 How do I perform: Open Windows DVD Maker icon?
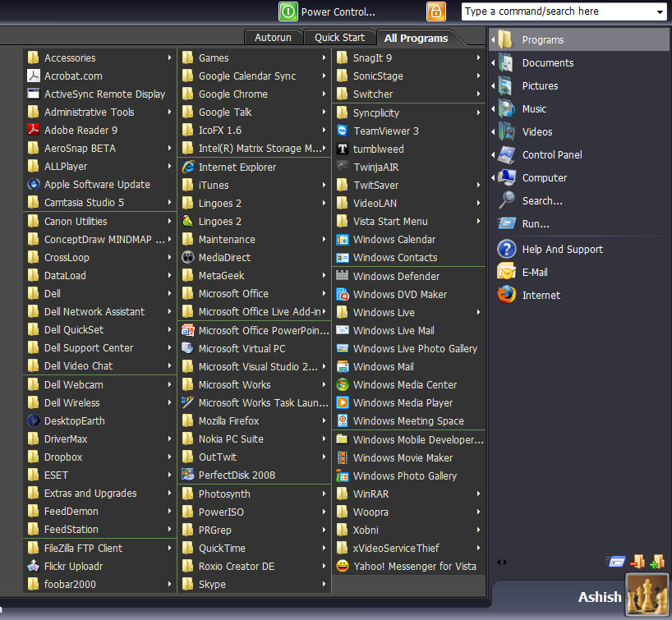click(342, 294)
